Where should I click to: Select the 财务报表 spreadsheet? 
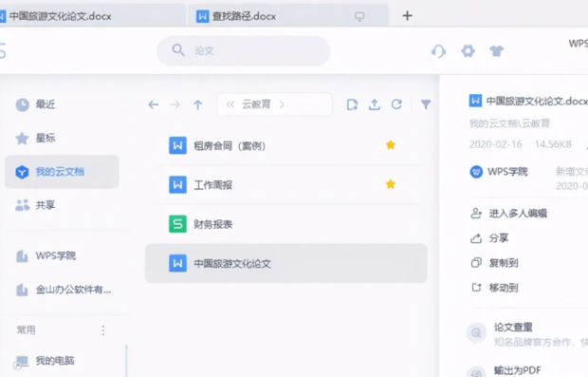tap(285, 224)
